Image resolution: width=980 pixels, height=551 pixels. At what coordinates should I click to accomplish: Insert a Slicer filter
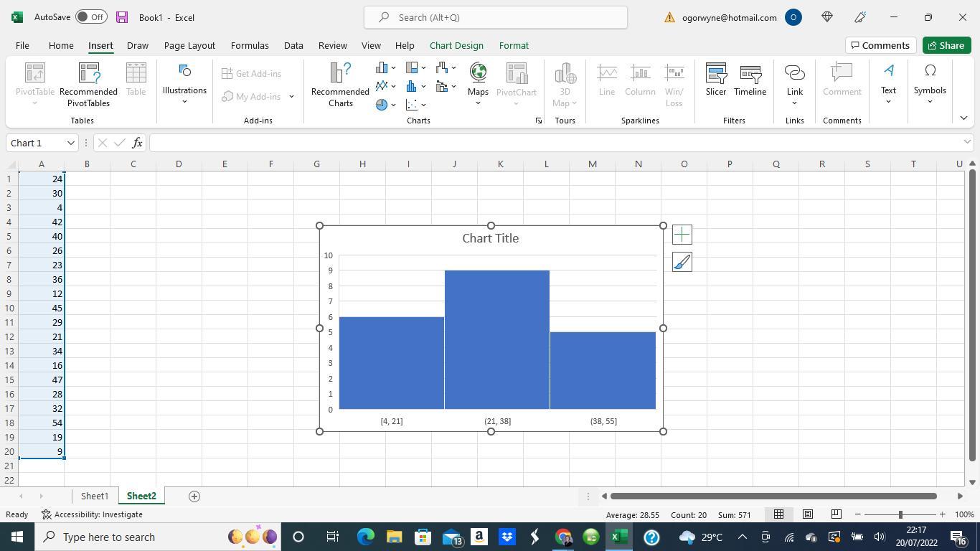[x=715, y=80]
